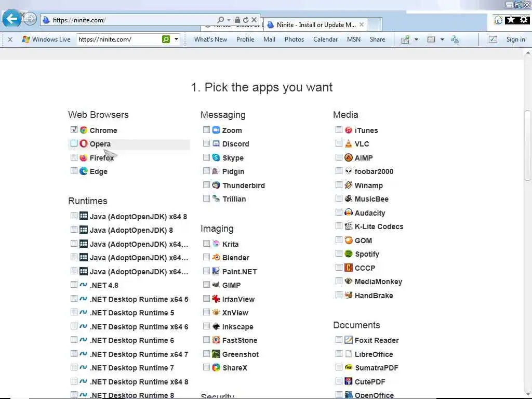Open Mail in Windows Live toolbar

[269, 39]
